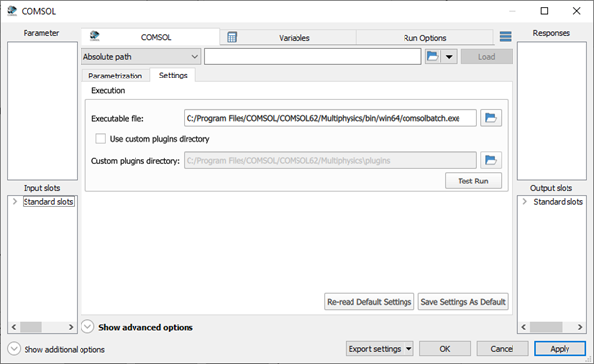The image size is (594, 364).
Task: Click the Export settings button
Action: click(375, 349)
